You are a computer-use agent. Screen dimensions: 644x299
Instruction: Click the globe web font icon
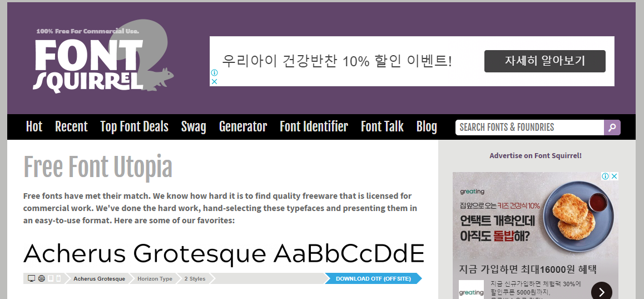click(42, 278)
